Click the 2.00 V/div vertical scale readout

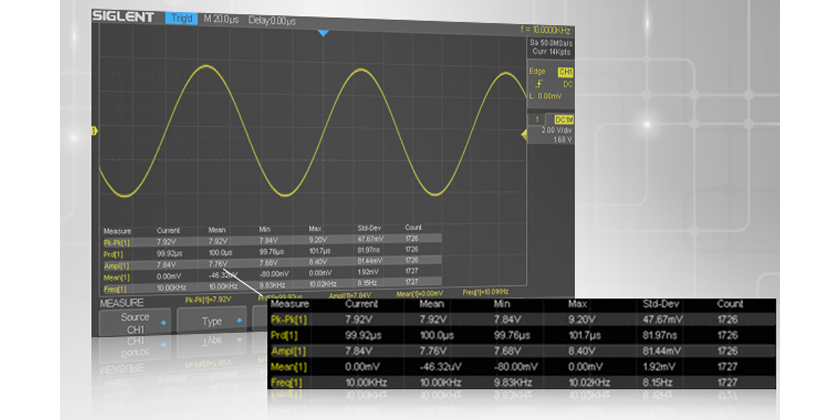(554, 130)
